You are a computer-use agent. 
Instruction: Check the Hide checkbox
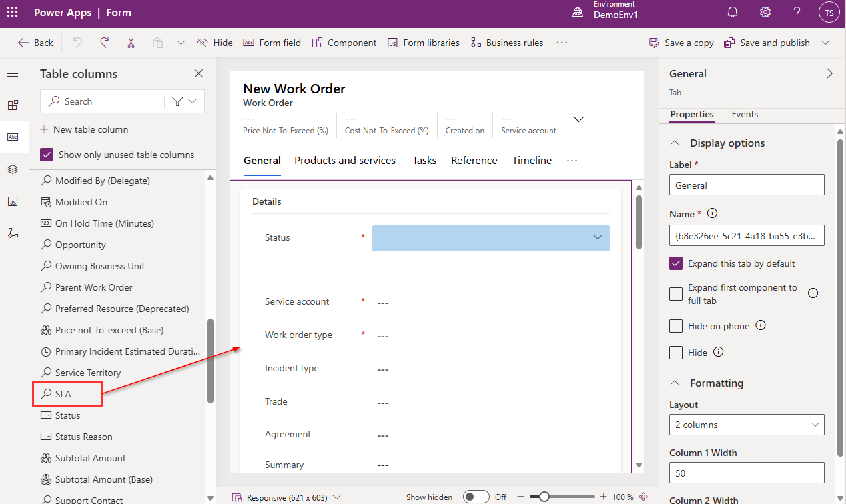point(676,352)
